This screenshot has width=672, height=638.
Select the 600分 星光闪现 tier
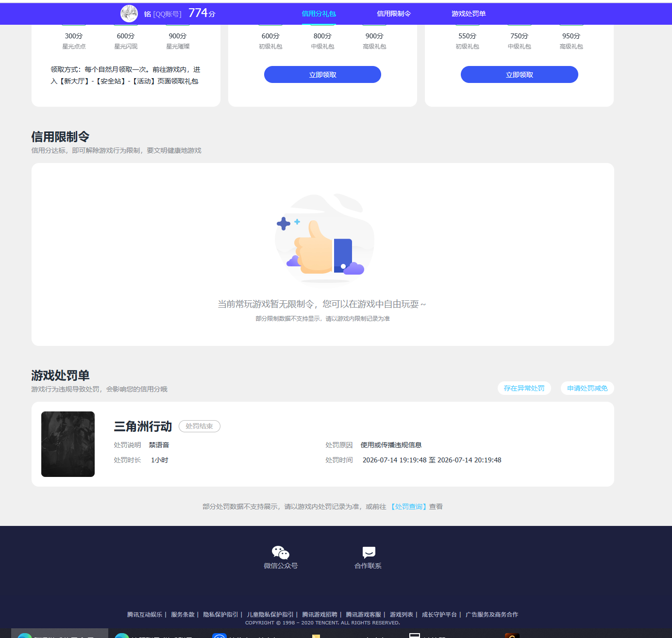[126, 41]
